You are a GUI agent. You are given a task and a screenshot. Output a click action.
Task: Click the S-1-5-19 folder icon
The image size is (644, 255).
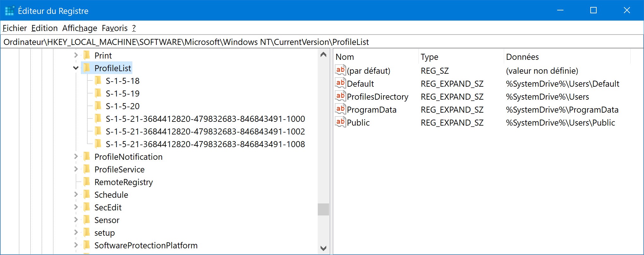(x=98, y=93)
